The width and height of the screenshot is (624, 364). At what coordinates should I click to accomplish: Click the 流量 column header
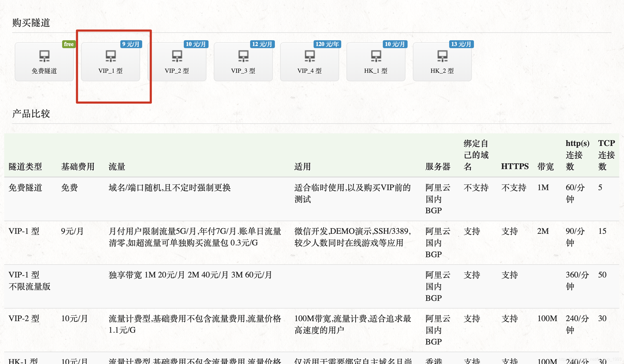coord(117,166)
